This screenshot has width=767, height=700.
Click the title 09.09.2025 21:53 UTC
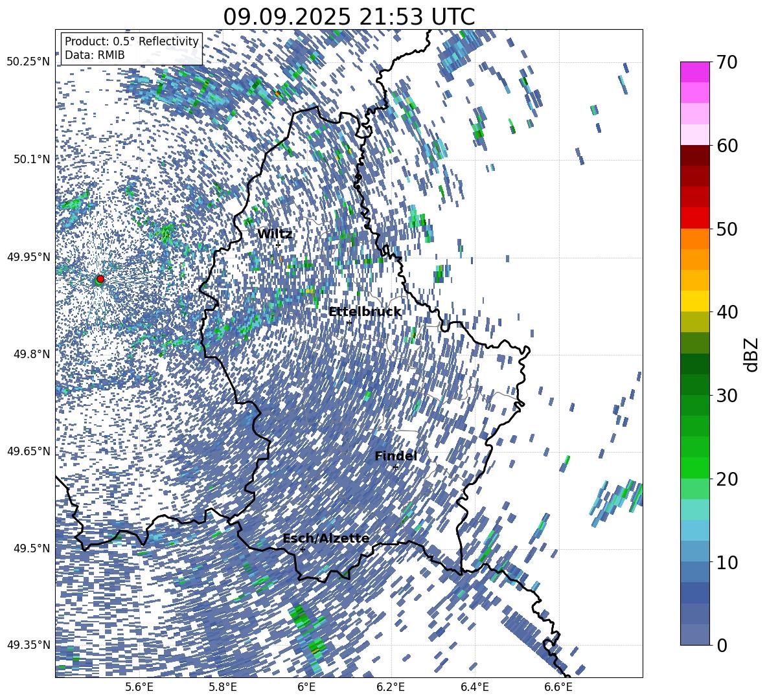coord(349,17)
